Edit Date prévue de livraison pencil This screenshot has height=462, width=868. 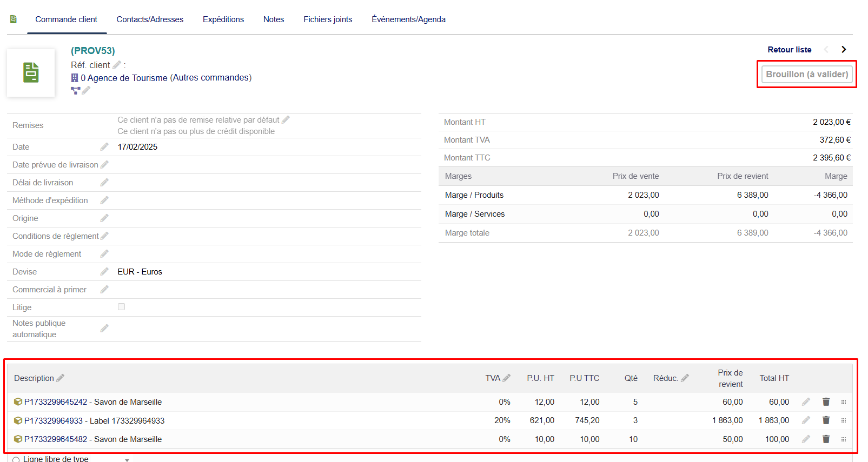click(x=104, y=165)
